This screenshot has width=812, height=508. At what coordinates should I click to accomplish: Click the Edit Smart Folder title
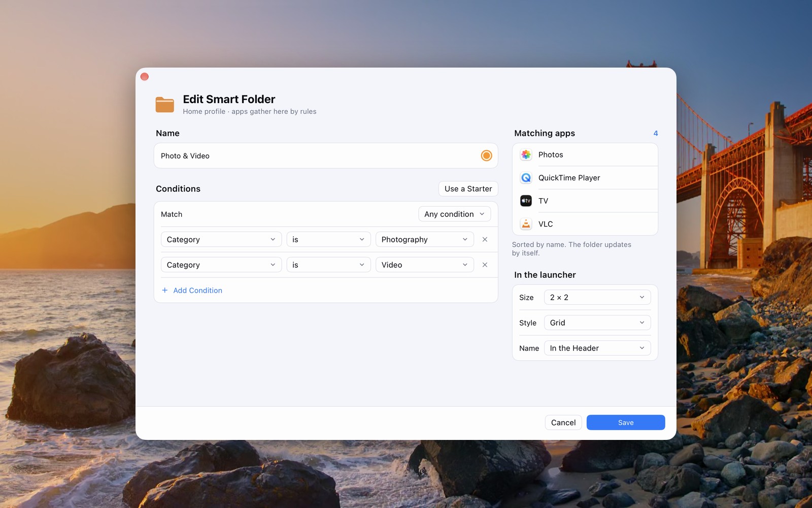229,99
